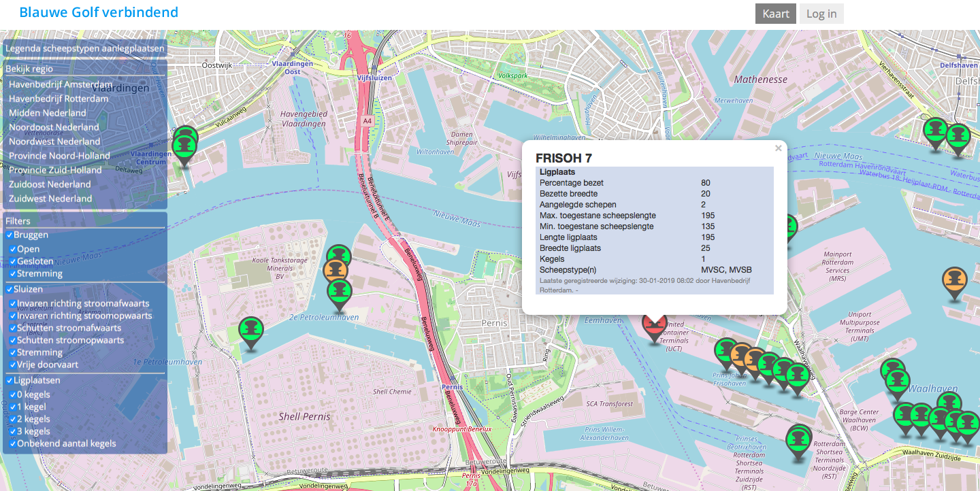This screenshot has width=980, height=491.
Task: Select the rightmost green marker at Prins Johan Frisohaven
Action: tap(797, 379)
